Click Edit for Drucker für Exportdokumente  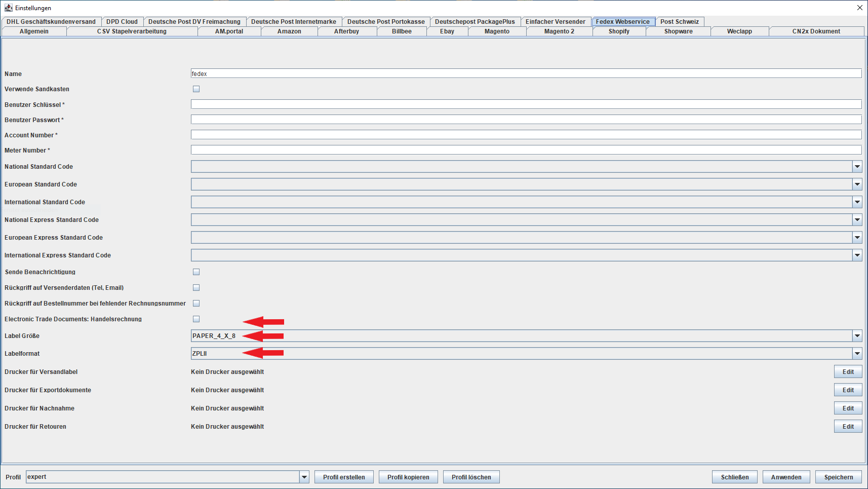(848, 390)
